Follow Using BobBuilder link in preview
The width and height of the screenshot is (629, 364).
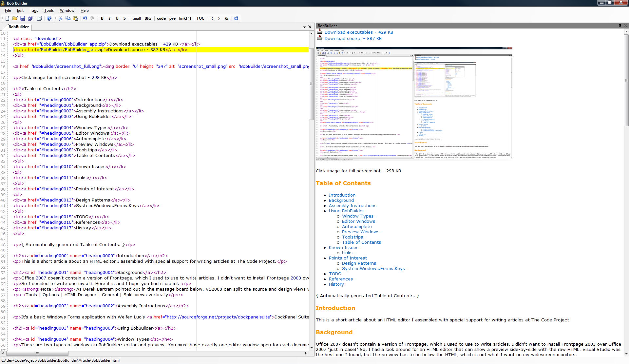coord(346,211)
